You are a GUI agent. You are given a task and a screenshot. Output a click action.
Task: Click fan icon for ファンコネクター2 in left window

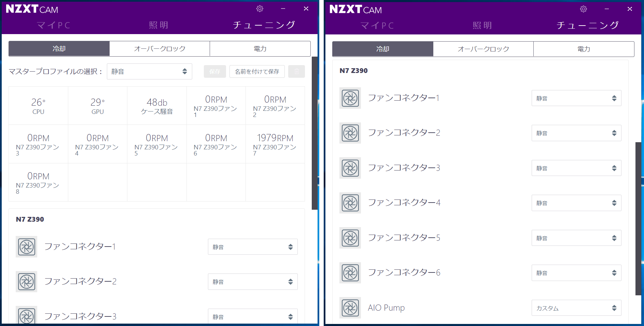[27, 282]
